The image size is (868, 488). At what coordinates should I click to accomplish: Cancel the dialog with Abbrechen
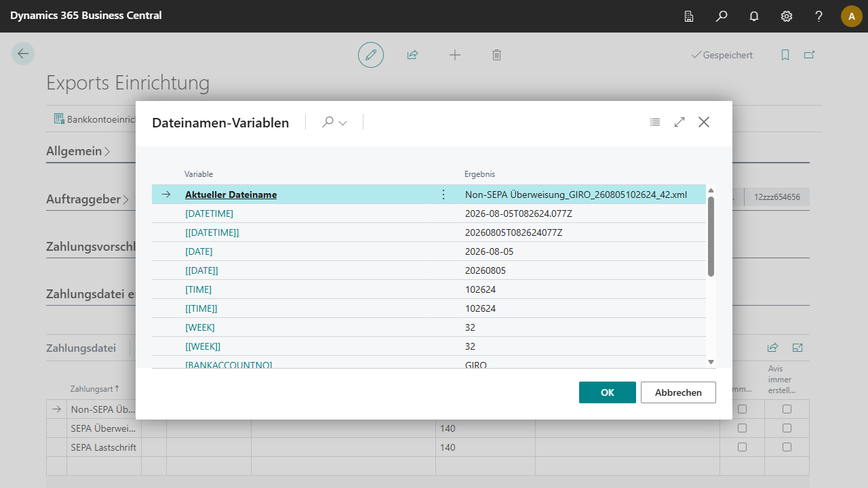678,392
